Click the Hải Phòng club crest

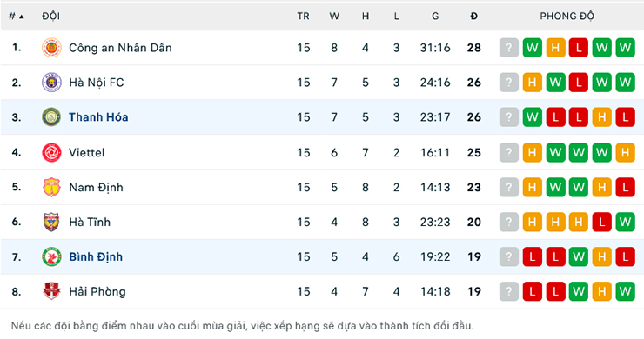[x=51, y=291]
